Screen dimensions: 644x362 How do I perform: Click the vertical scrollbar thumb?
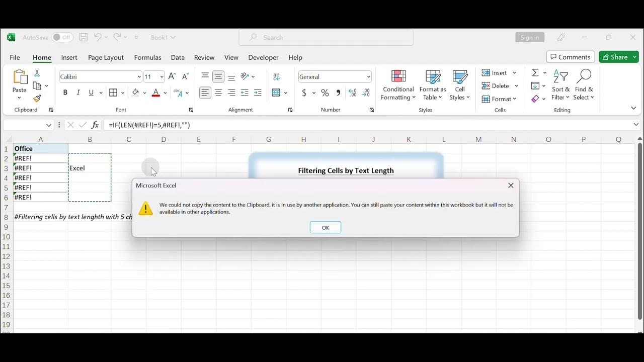coord(639,230)
